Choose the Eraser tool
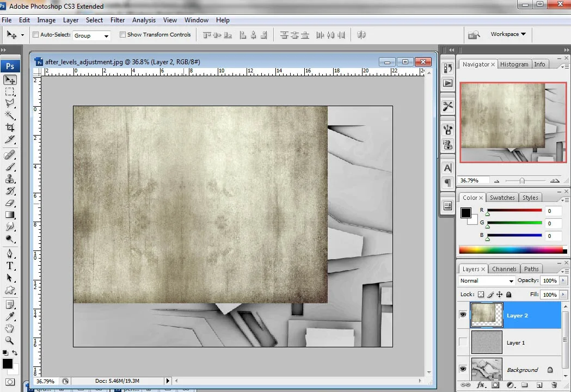This screenshot has height=392, width=571. (10, 203)
